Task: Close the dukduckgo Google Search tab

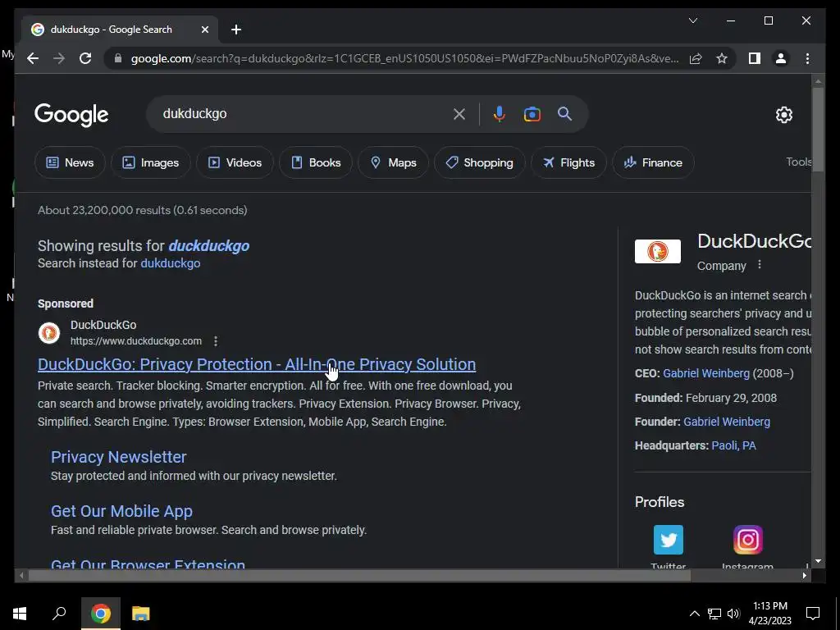Action: coord(204,30)
